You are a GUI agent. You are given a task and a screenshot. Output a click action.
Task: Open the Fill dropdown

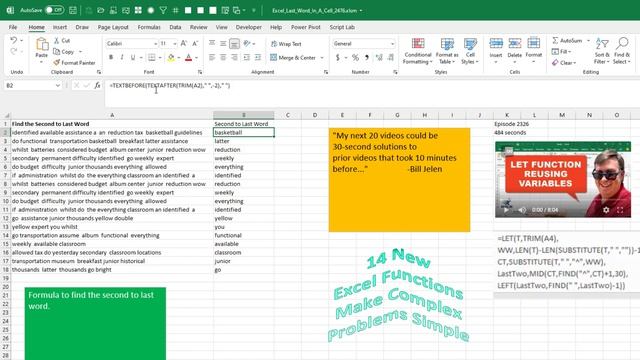[x=562, y=51]
